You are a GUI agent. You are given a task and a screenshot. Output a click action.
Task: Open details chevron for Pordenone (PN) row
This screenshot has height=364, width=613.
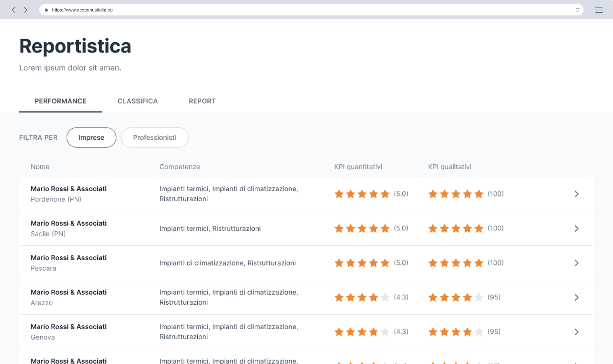point(576,194)
